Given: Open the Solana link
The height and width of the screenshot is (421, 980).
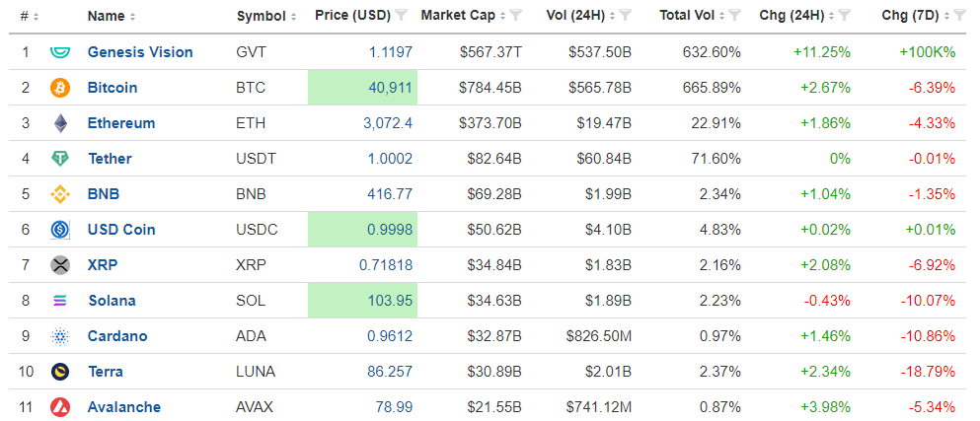Looking at the screenshot, I should [x=112, y=301].
